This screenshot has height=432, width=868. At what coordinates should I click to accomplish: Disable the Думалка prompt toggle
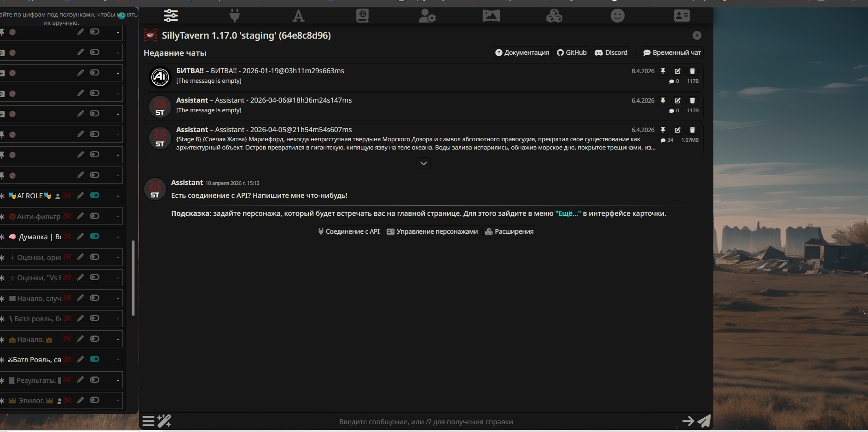[x=94, y=236]
